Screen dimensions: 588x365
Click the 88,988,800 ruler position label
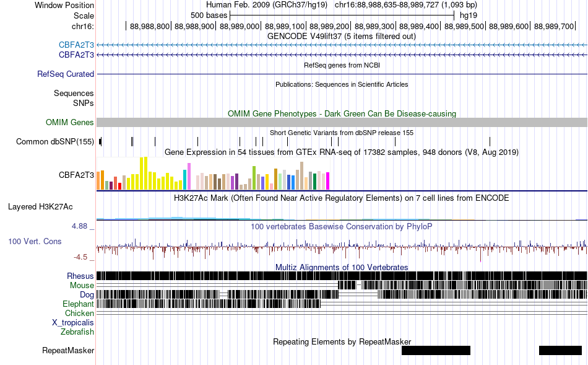[x=150, y=26]
